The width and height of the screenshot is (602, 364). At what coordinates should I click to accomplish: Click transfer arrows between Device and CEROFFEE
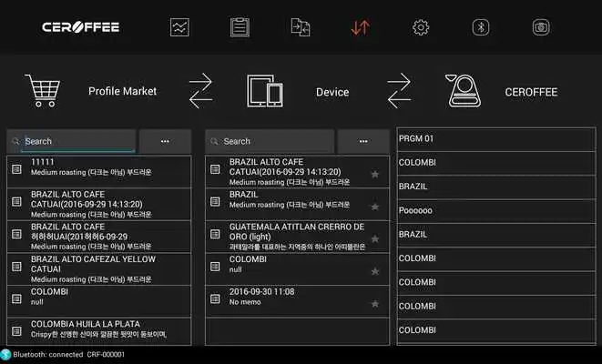[399, 91]
